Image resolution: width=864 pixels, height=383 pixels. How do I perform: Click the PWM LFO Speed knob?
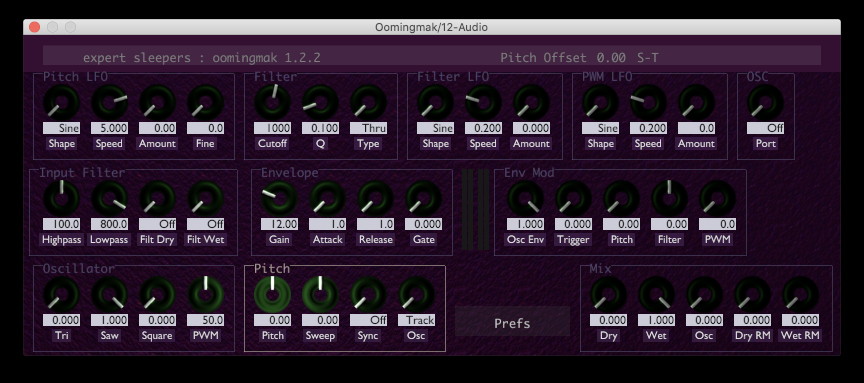coord(649,102)
